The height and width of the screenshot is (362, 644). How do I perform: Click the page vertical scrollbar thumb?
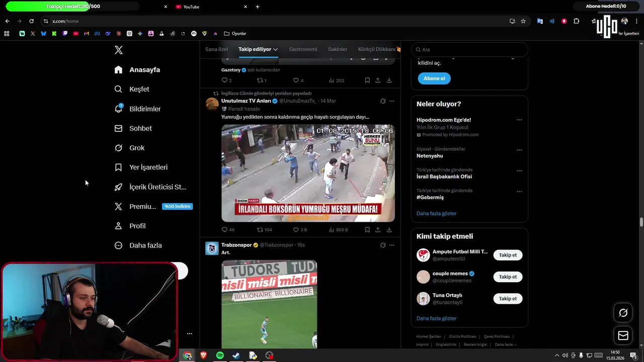(641, 222)
